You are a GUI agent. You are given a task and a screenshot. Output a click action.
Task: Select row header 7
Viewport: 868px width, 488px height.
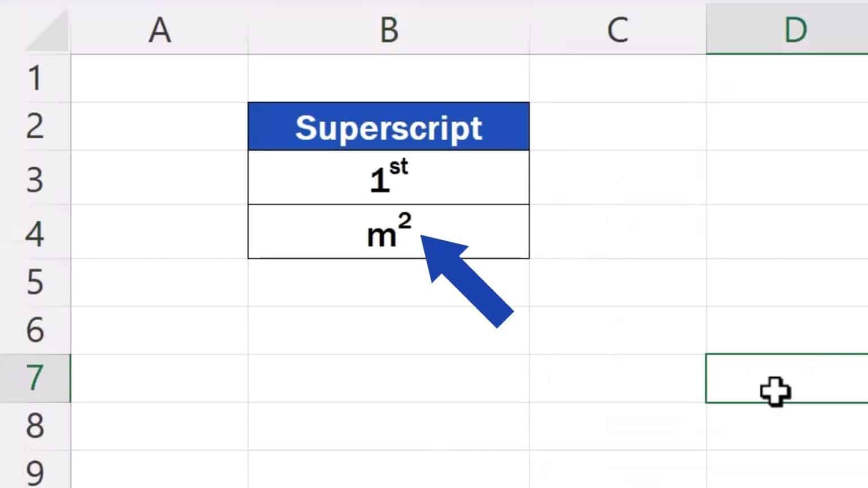[x=35, y=377]
